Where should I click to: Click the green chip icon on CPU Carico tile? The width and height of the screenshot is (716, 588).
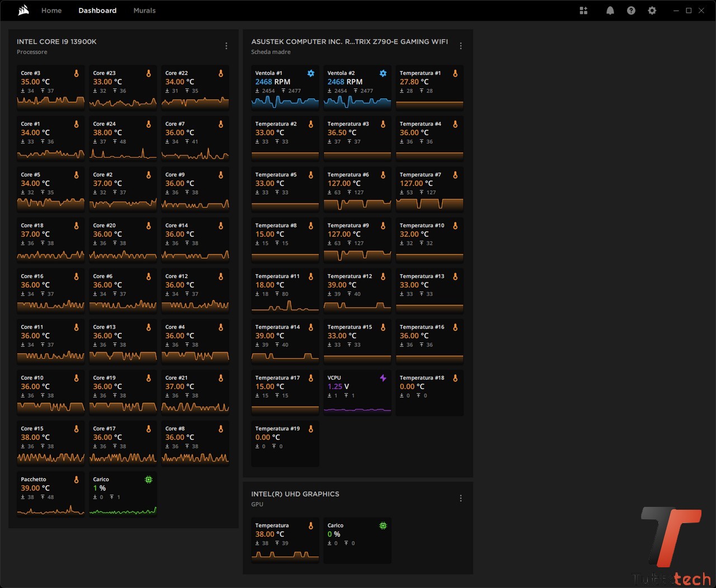149,479
